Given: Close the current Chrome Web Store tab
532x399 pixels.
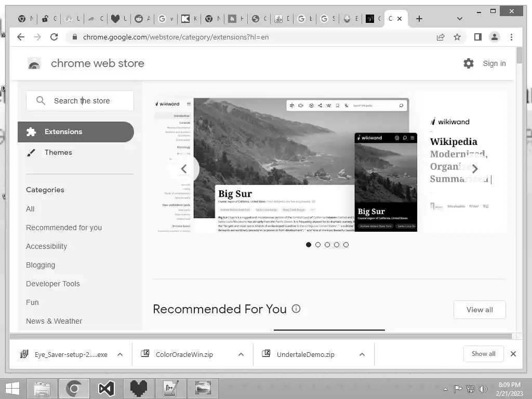Looking at the screenshot, I should click(x=400, y=19).
